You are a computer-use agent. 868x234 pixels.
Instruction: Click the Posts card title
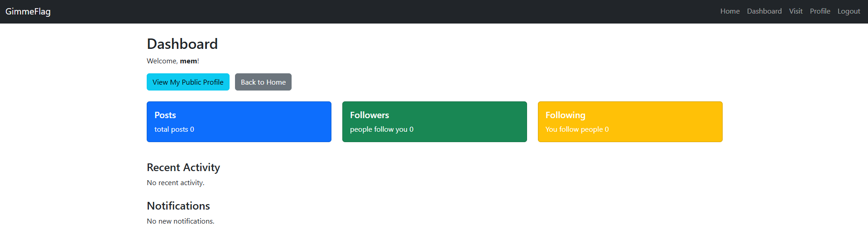pos(165,115)
